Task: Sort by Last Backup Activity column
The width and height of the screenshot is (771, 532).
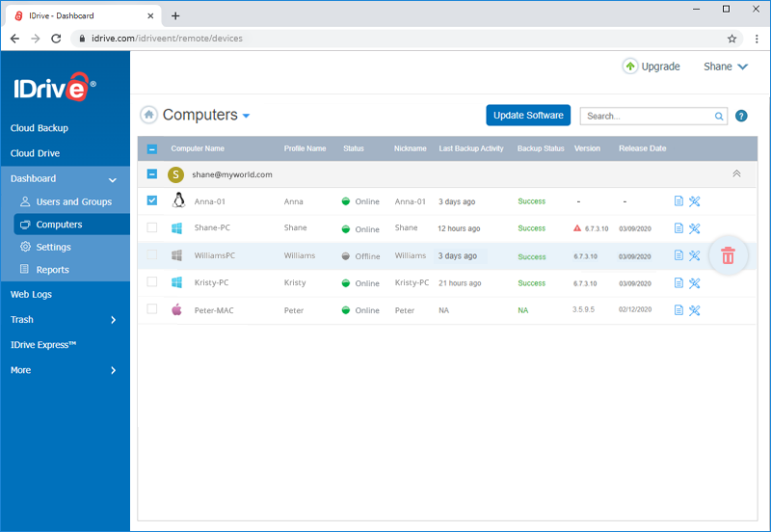Action: (x=471, y=148)
